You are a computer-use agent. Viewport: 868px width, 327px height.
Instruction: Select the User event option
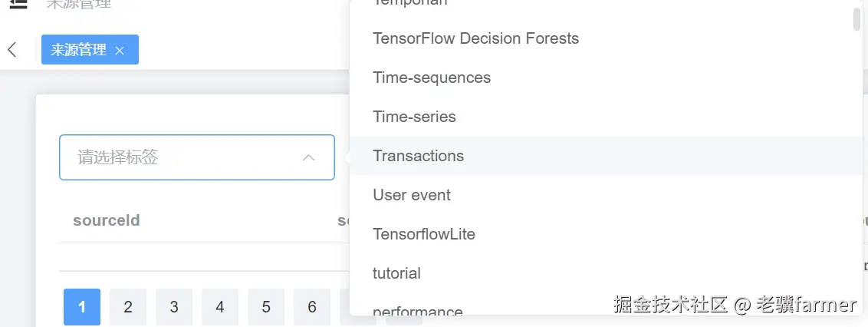pyautogui.click(x=412, y=195)
